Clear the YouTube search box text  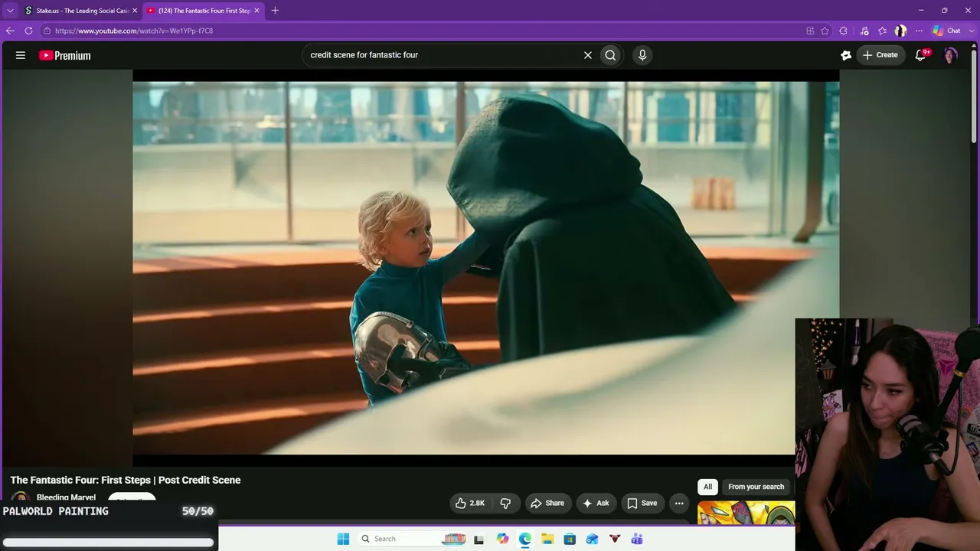(x=588, y=55)
